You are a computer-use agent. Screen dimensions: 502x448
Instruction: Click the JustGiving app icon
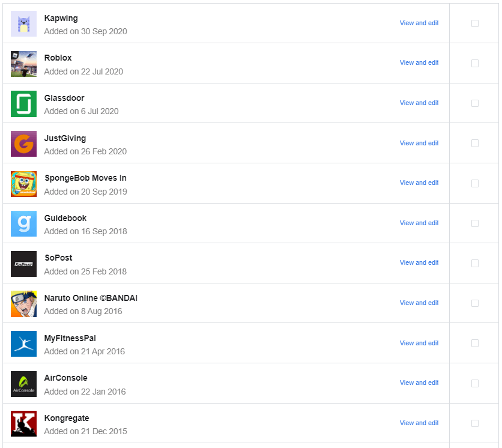(x=23, y=144)
